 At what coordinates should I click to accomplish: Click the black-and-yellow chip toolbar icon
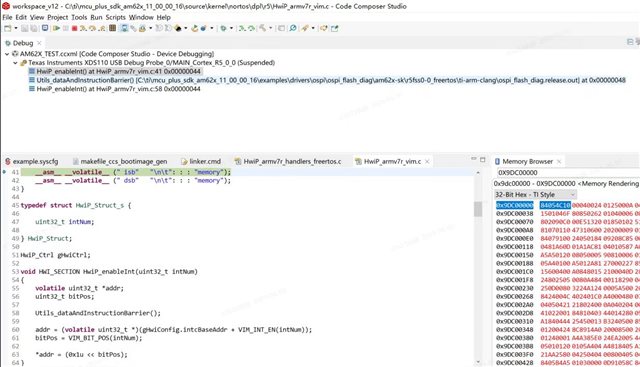tap(178, 28)
